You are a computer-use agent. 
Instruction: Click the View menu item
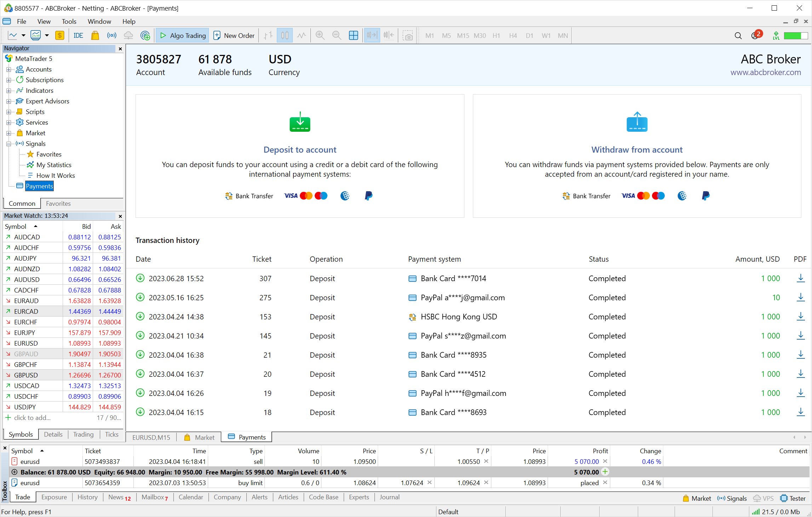pos(43,21)
